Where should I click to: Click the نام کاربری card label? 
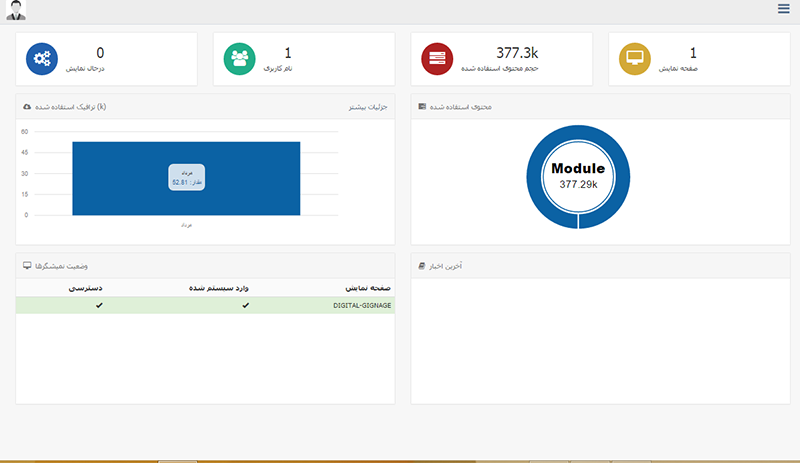click(x=278, y=68)
